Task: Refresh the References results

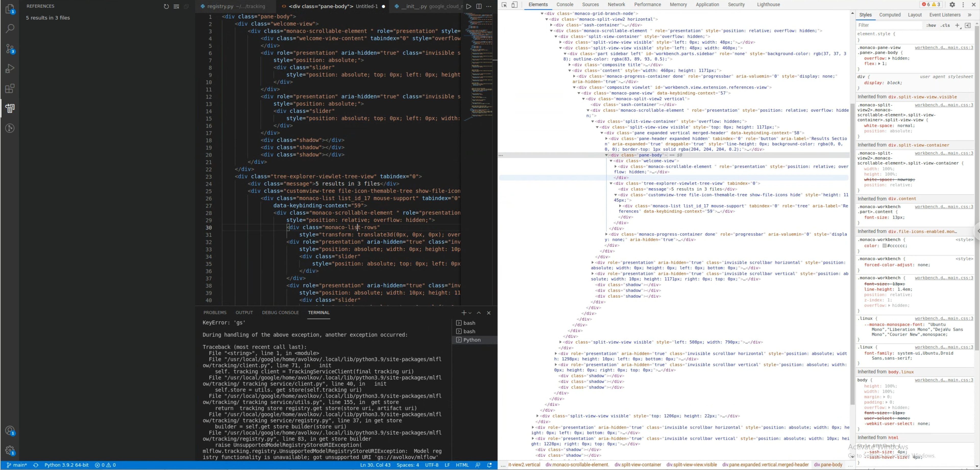Action: 166,6
